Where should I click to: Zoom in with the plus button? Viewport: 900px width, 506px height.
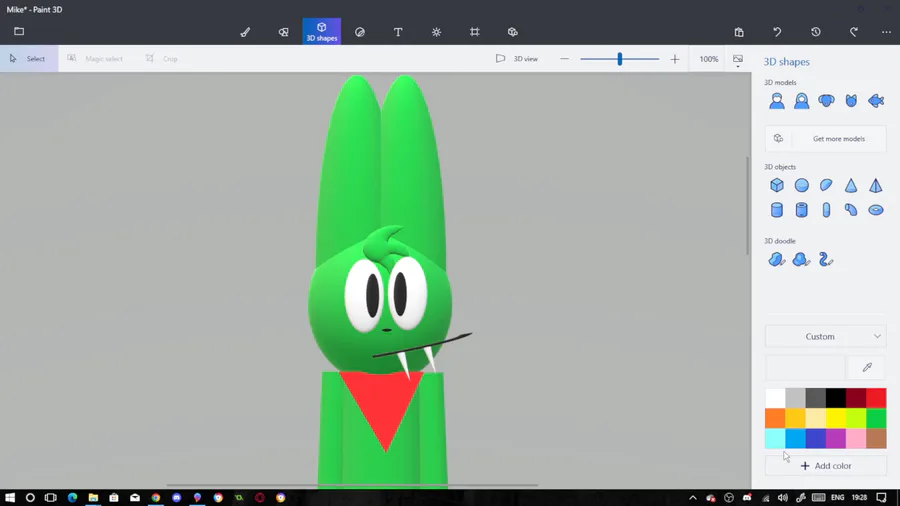[675, 59]
